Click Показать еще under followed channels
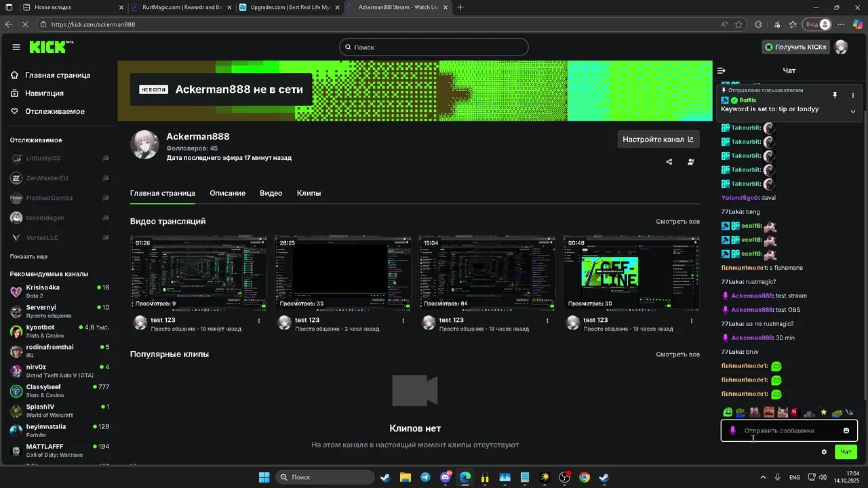 [x=28, y=257]
